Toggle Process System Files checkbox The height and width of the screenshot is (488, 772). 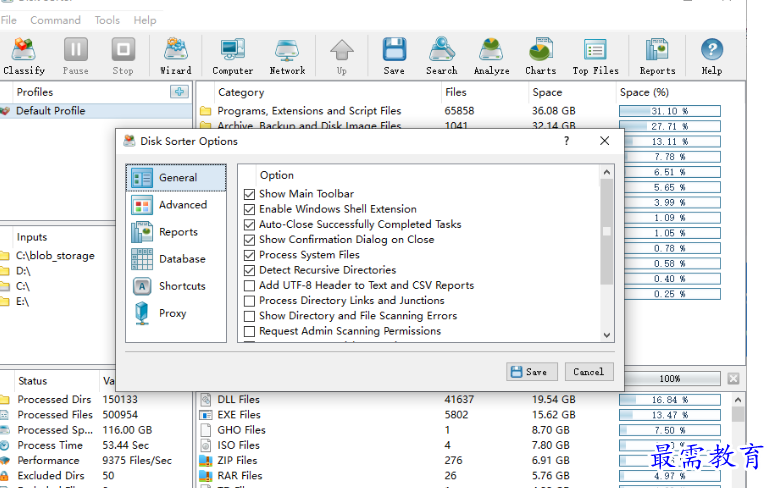click(x=250, y=255)
